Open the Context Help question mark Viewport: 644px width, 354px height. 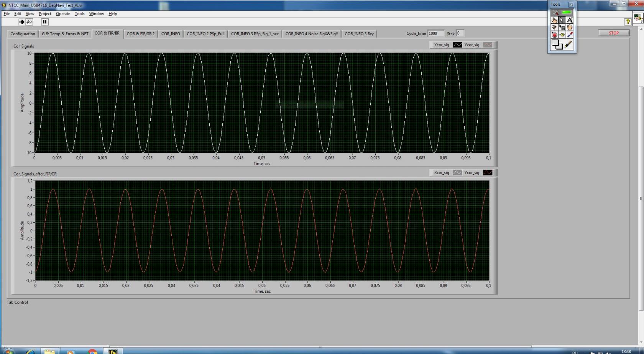pos(628,22)
